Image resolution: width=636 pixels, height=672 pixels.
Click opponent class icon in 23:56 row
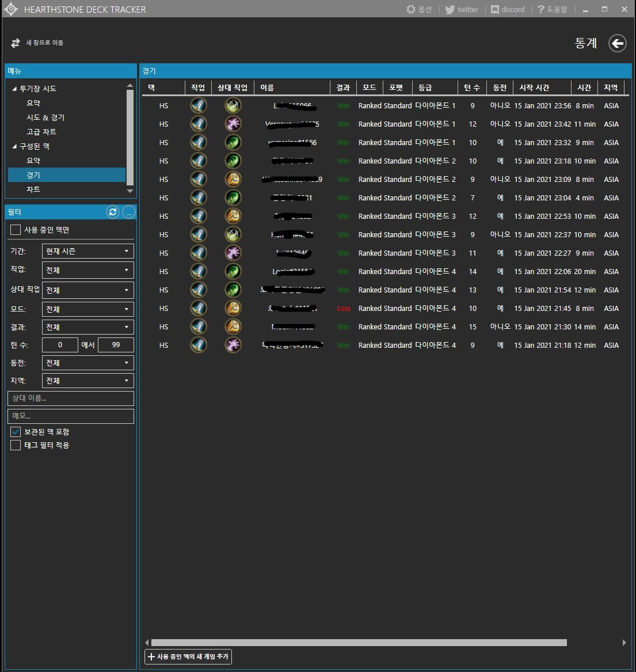[233, 105]
